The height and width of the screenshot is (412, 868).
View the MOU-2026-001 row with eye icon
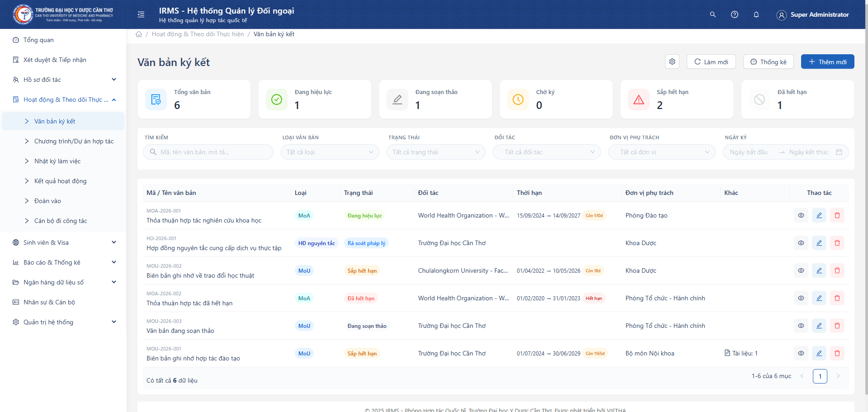click(801, 353)
